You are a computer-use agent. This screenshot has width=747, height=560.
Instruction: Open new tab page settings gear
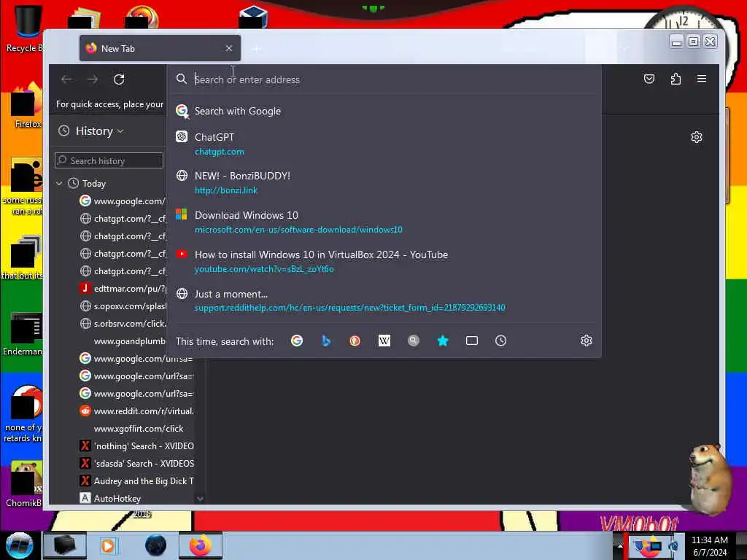[x=697, y=137]
